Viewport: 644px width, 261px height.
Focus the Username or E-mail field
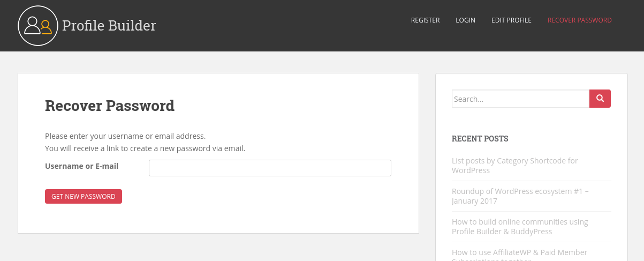coord(270,168)
